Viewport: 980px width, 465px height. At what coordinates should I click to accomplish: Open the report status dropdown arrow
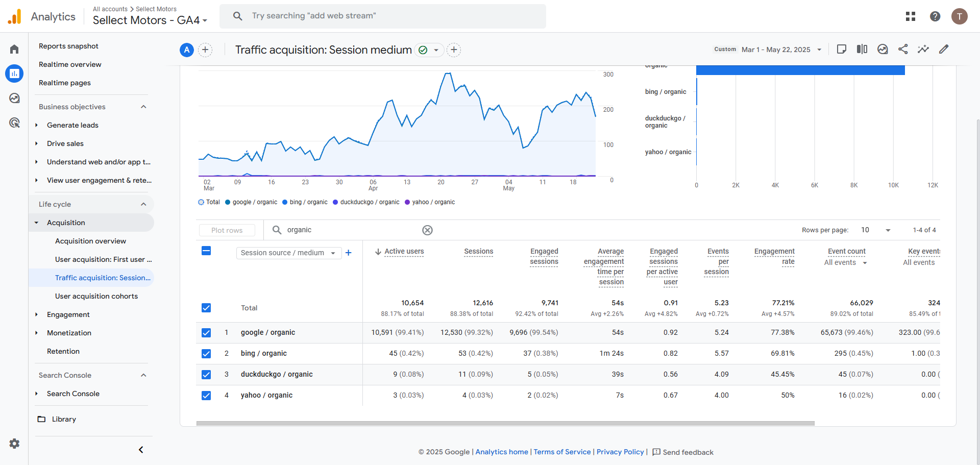[436, 50]
